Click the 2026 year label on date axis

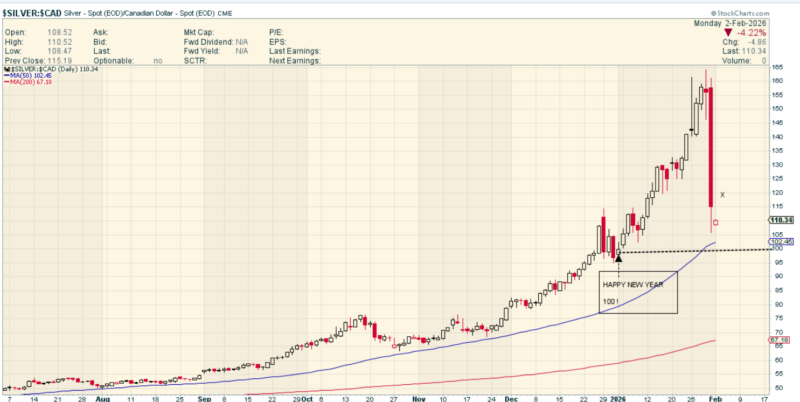619,396
